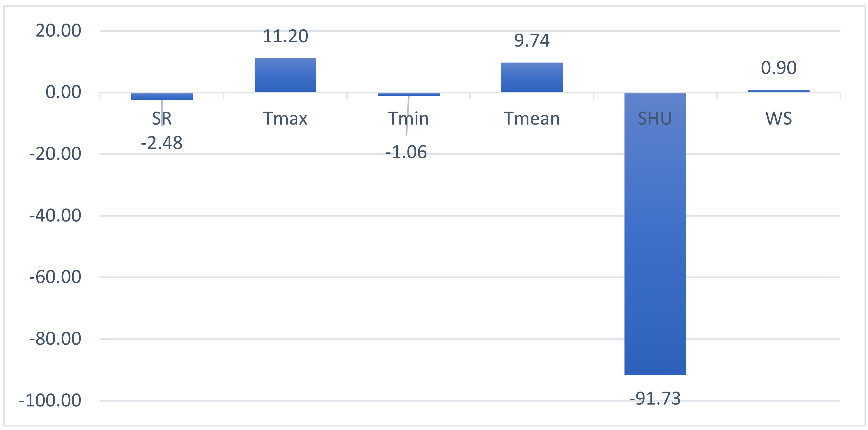
Task: Select the 9.74 data label
Action: pos(532,41)
